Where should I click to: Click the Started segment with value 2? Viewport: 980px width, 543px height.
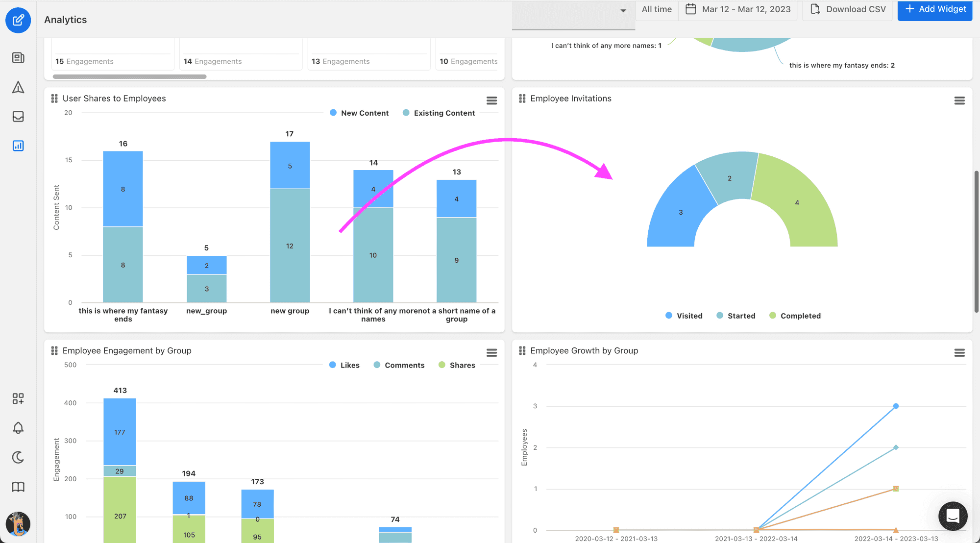pos(730,178)
